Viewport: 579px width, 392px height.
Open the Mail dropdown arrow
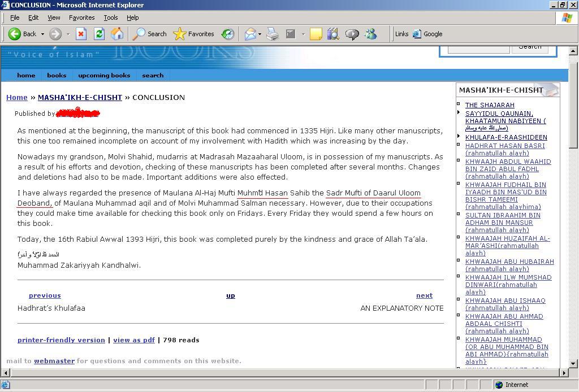260,34
